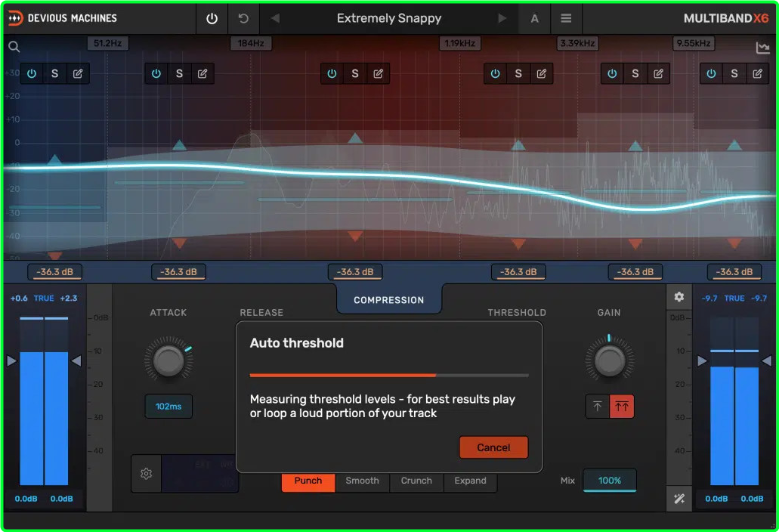Open the hamburger menu icon
Viewport: 779px width, 532px height.
coord(566,18)
